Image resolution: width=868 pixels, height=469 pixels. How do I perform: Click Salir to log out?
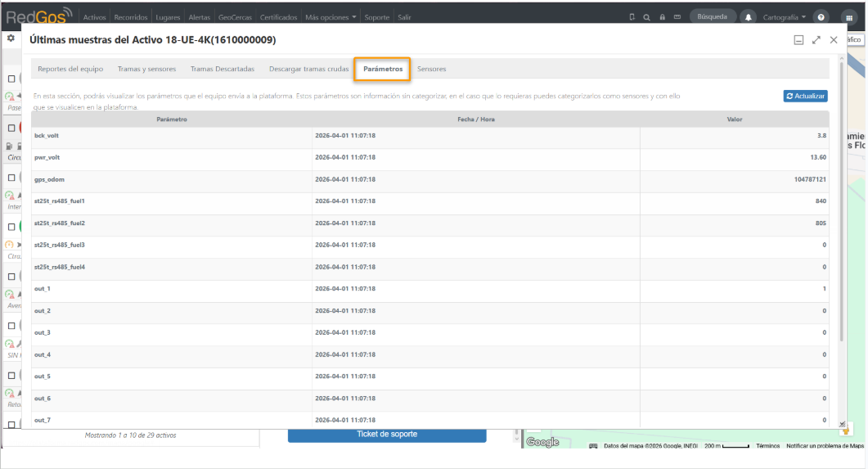[x=404, y=17]
